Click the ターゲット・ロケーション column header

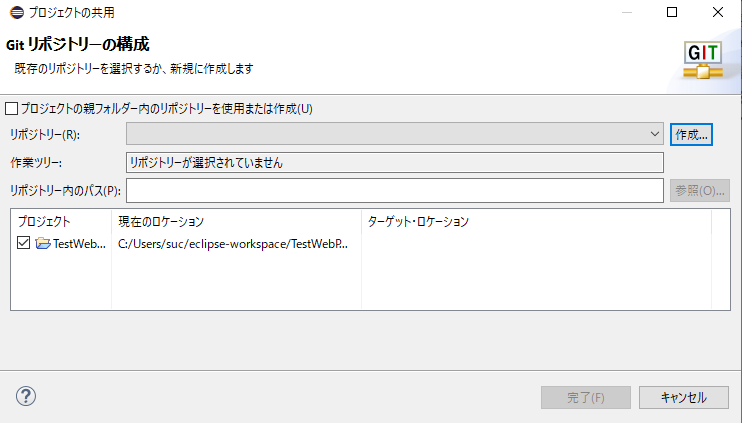click(536, 221)
